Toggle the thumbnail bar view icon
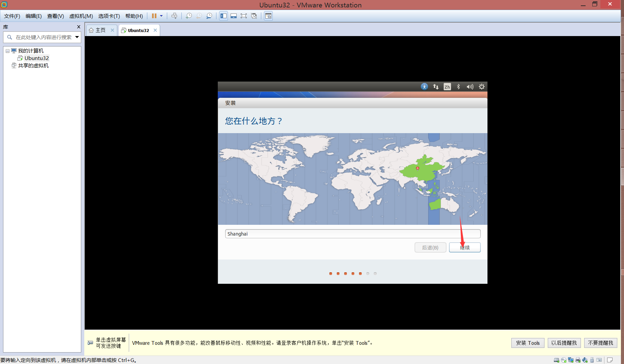Image resolution: width=624 pixels, height=364 pixels. coord(234,16)
